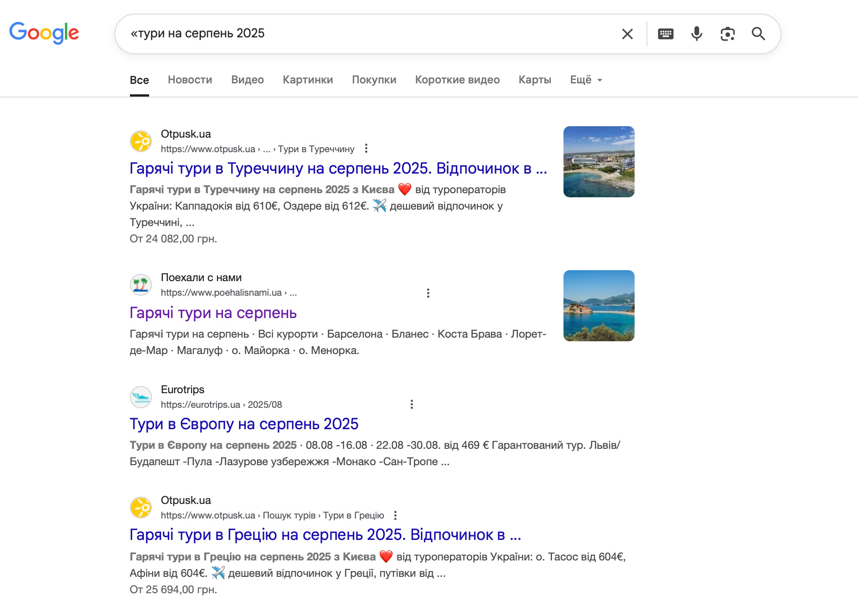The image size is (858, 616).
Task: Click the Поехали с нами favicon
Action: click(x=141, y=285)
